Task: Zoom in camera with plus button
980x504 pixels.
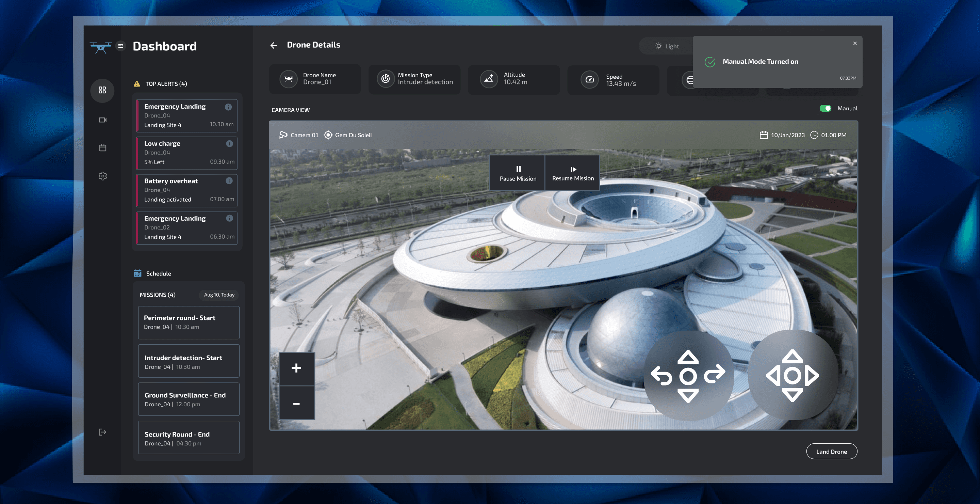Action: click(296, 368)
